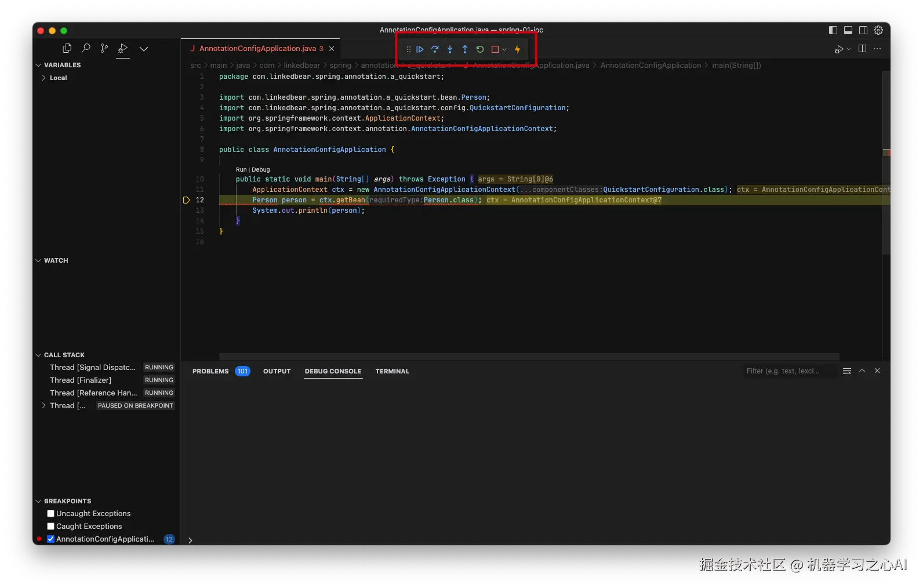Click the src breadcrumb segment
The width and height of the screenshot is (923, 588).
pyautogui.click(x=195, y=66)
